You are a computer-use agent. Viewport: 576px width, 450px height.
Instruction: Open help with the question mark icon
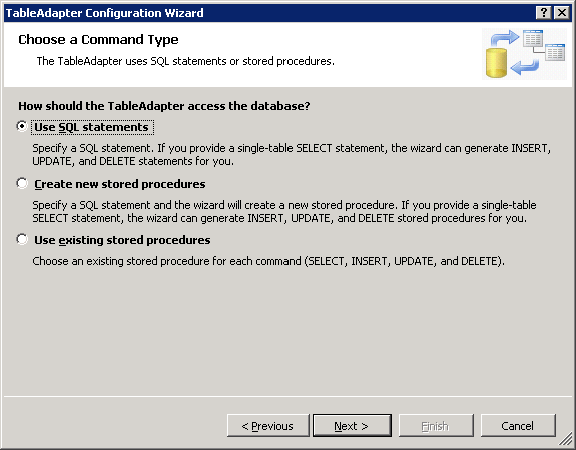pyautogui.click(x=544, y=13)
